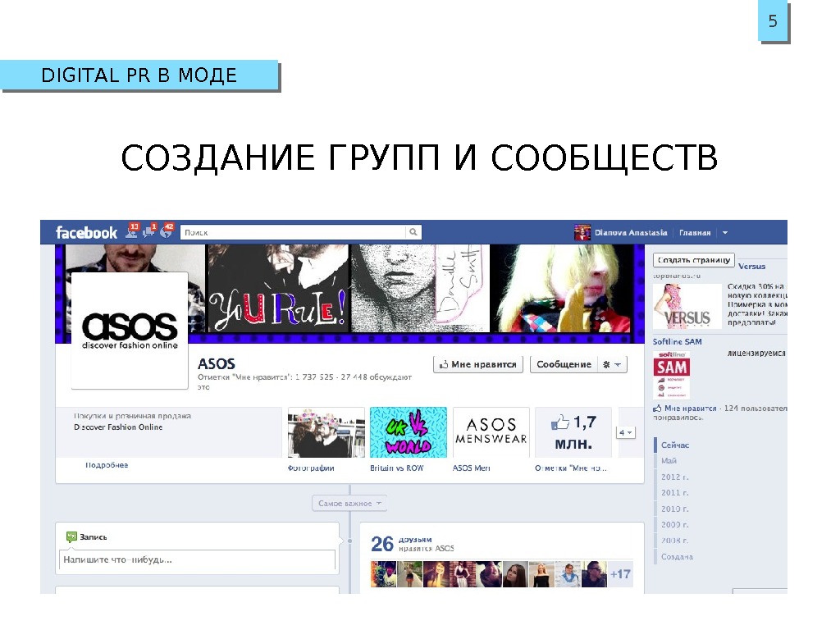The image size is (840, 630).
Task: Click 26 друзьям нравится ASOS count
Action: [x=413, y=544]
